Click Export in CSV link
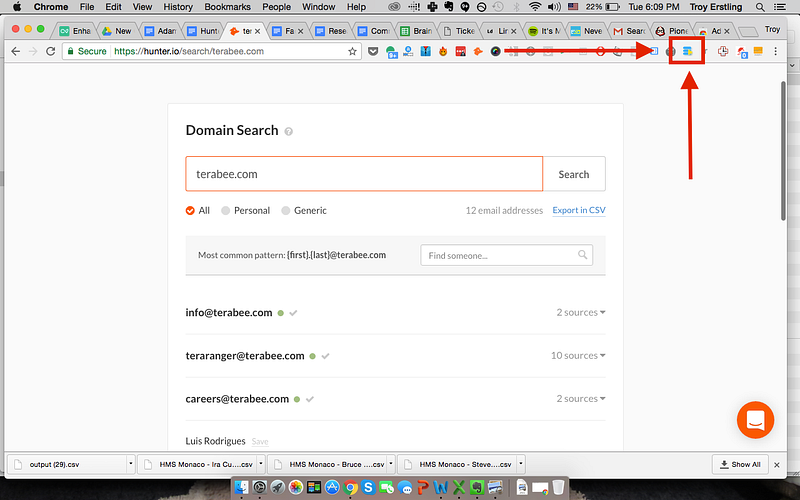The height and width of the screenshot is (500, 800). tap(579, 210)
